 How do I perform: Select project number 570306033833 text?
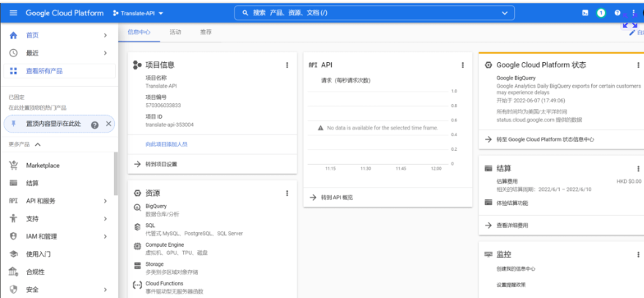163,105
